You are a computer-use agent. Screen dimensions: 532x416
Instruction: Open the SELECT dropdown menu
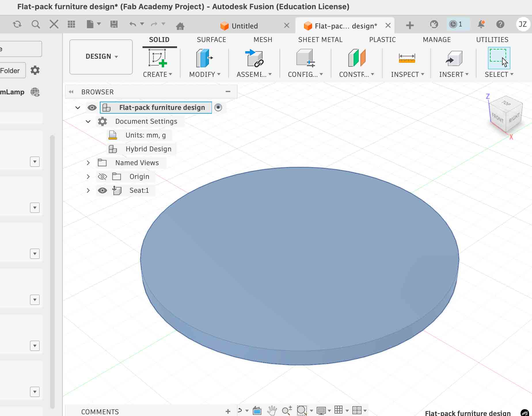[499, 75]
